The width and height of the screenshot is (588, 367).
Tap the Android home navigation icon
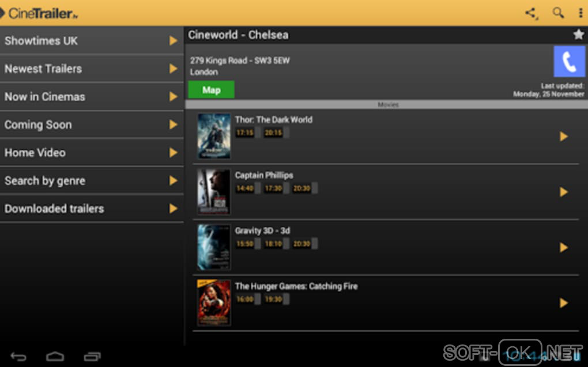click(x=55, y=356)
